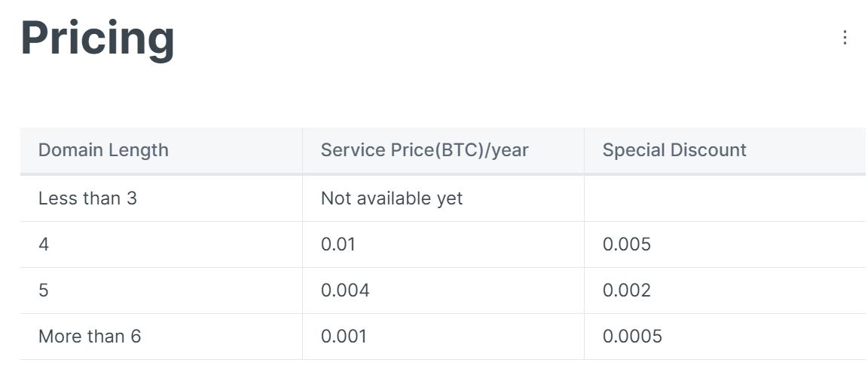Click the Service Price(BTC)/year column header
This screenshot has height=381, width=868.
(424, 150)
